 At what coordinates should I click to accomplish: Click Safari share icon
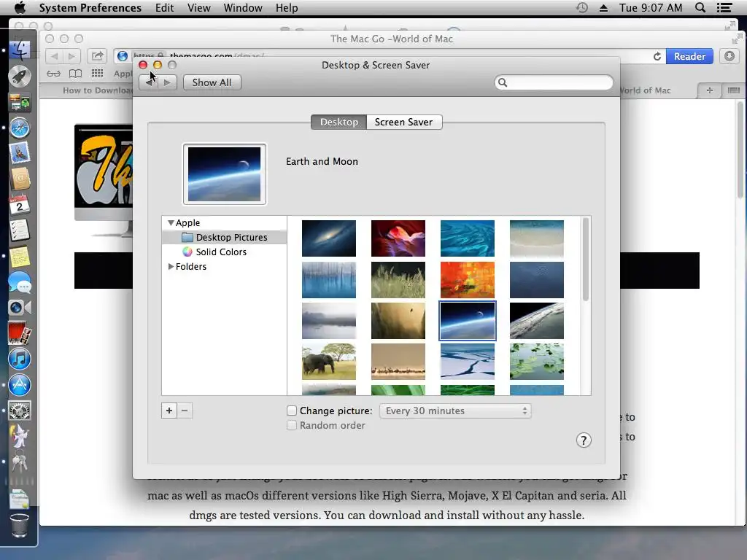coord(97,56)
